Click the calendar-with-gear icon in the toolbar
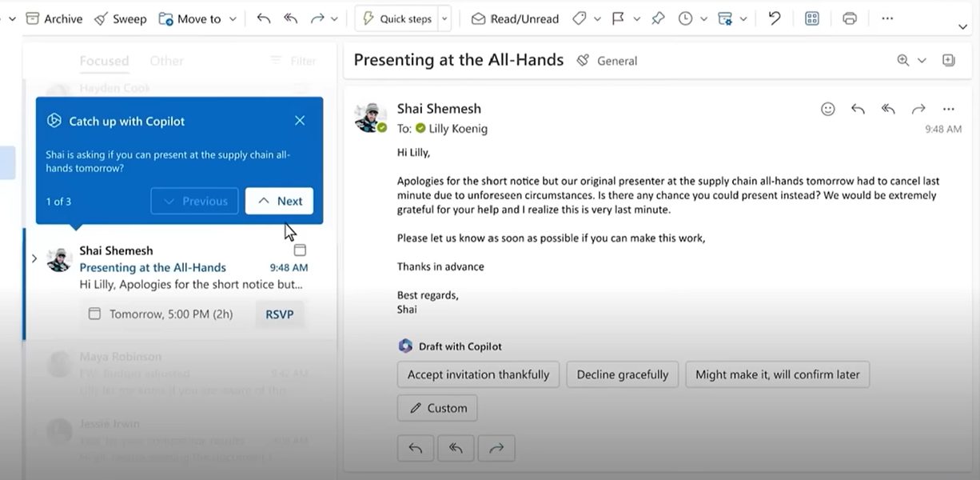This screenshot has height=480, width=980. point(725,18)
